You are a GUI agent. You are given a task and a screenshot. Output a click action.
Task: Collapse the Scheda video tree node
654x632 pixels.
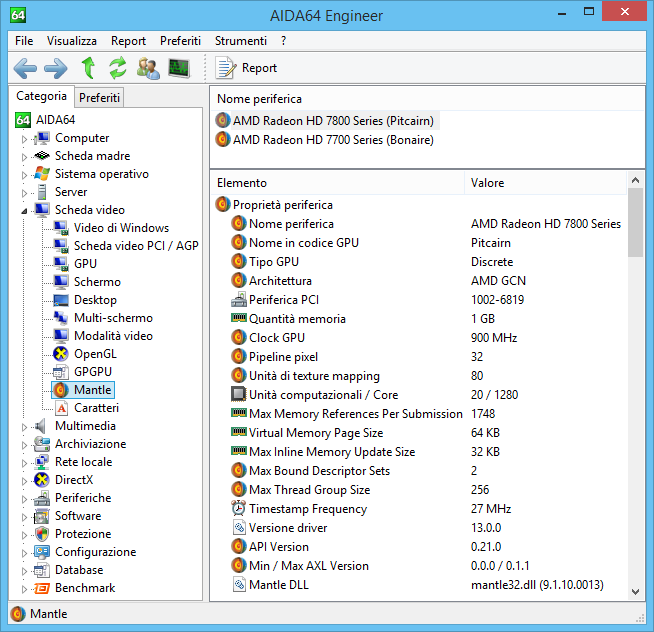tap(24, 211)
